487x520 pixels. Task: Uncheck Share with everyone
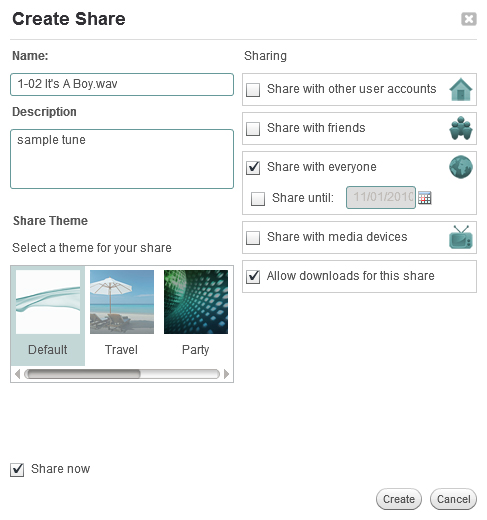click(x=253, y=168)
